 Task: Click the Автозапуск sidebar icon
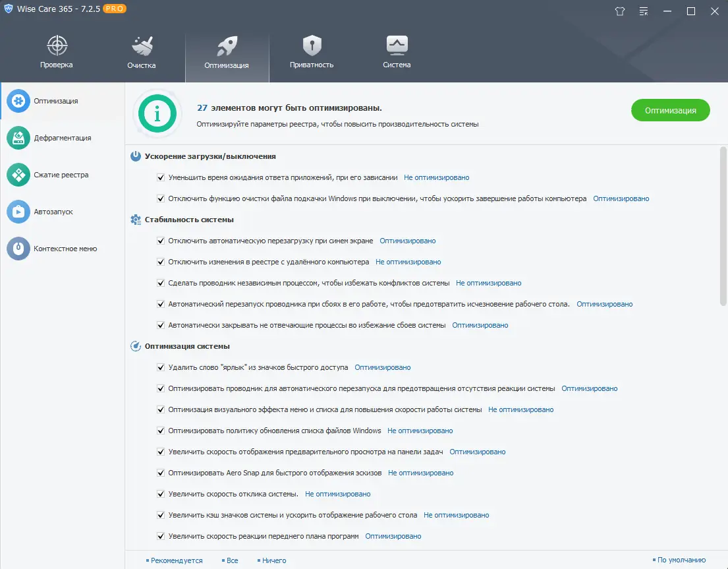coord(18,211)
